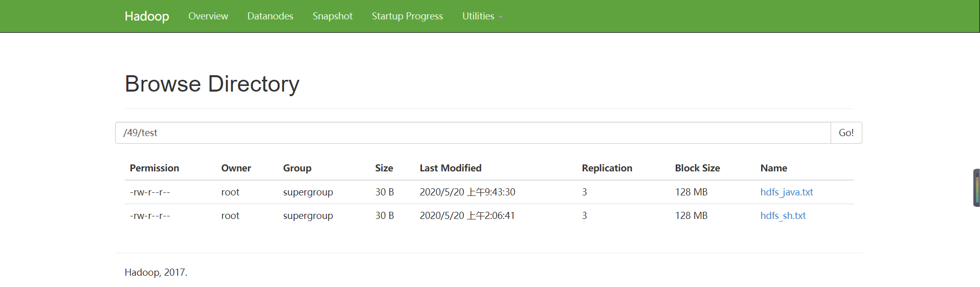Click the Replication column header
The image size is (980, 287).
(x=607, y=168)
